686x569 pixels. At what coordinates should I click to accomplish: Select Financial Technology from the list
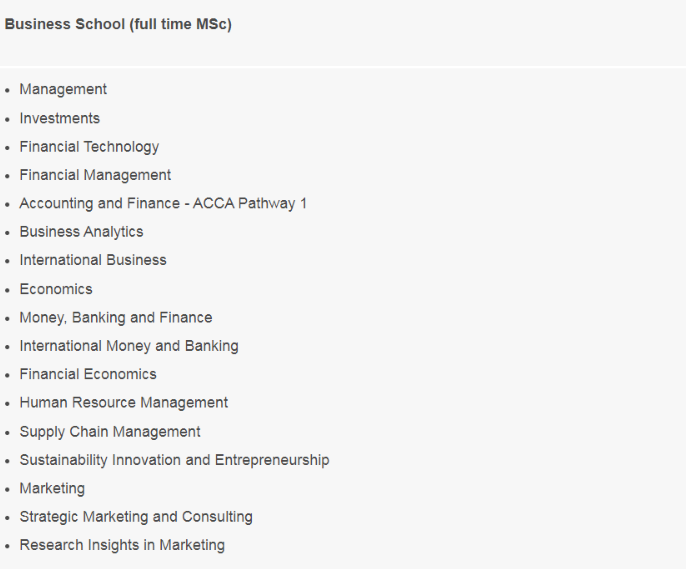(89, 147)
